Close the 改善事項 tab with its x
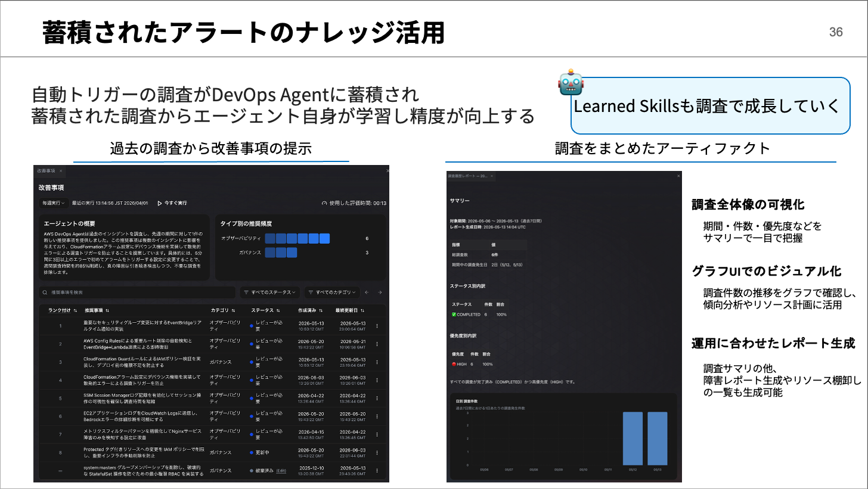This screenshot has height=489, width=868. (61, 171)
